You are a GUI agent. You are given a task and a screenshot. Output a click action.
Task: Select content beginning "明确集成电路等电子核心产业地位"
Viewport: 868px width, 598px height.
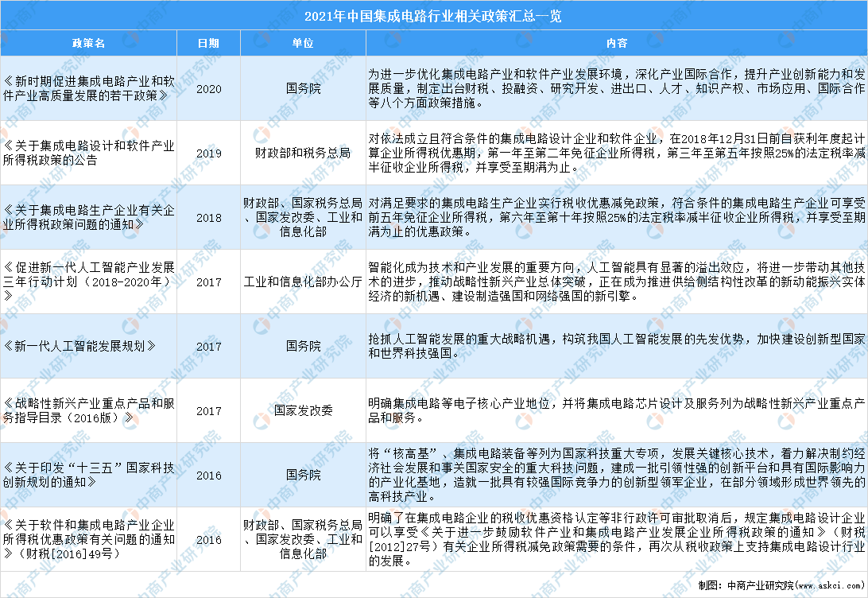617,411
